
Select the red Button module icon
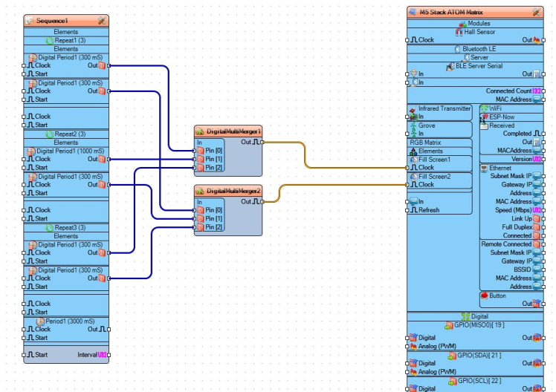coord(484,295)
